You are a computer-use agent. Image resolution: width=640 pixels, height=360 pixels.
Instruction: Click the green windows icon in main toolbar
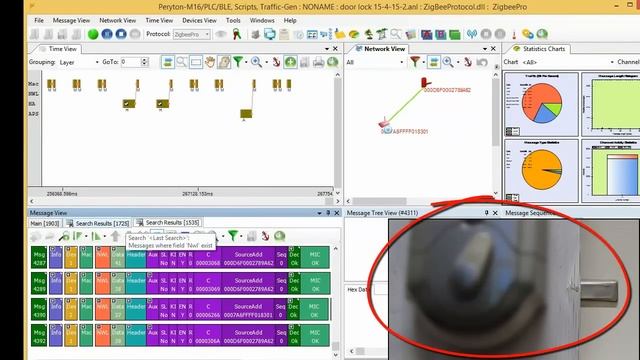click(455, 34)
